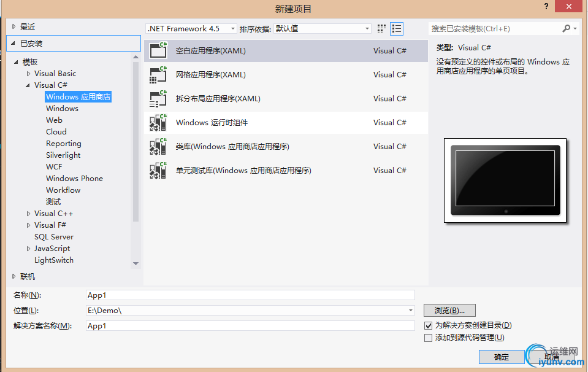Click the 取消 button
This screenshot has width=588, height=372.
coord(551,357)
